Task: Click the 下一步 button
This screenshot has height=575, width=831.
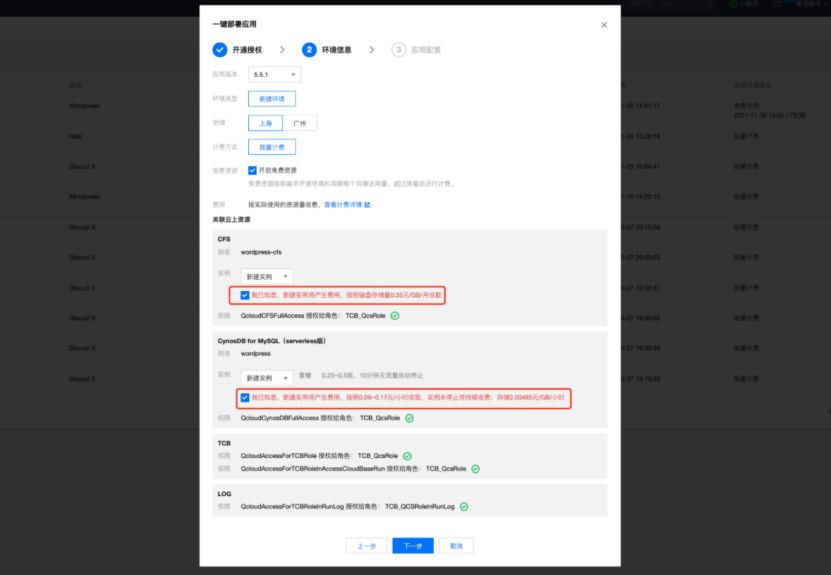Action: pos(413,546)
